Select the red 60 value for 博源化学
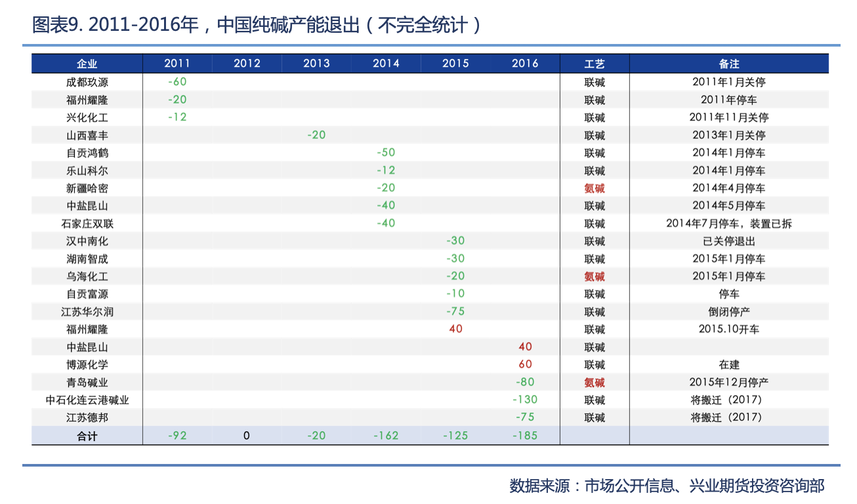Image resolution: width=857 pixels, height=504 pixels. click(x=525, y=365)
